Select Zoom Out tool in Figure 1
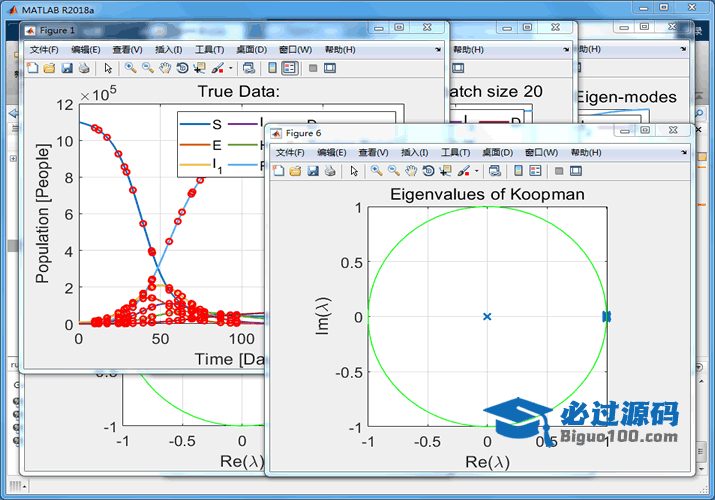 pos(148,68)
